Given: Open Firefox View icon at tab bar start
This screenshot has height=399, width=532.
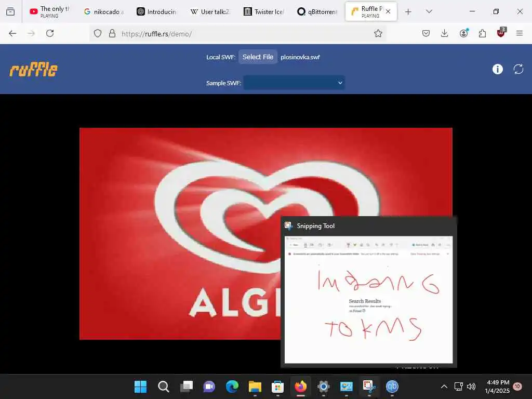Looking at the screenshot, I should click(x=10, y=11).
